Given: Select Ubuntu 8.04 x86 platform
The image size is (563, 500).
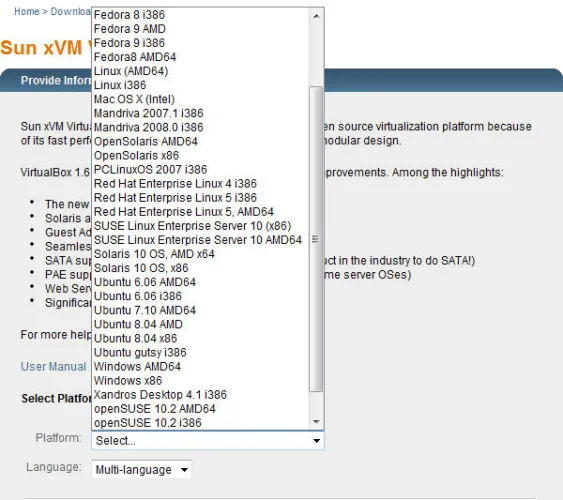Looking at the screenshot, I should tap(200, 338).
